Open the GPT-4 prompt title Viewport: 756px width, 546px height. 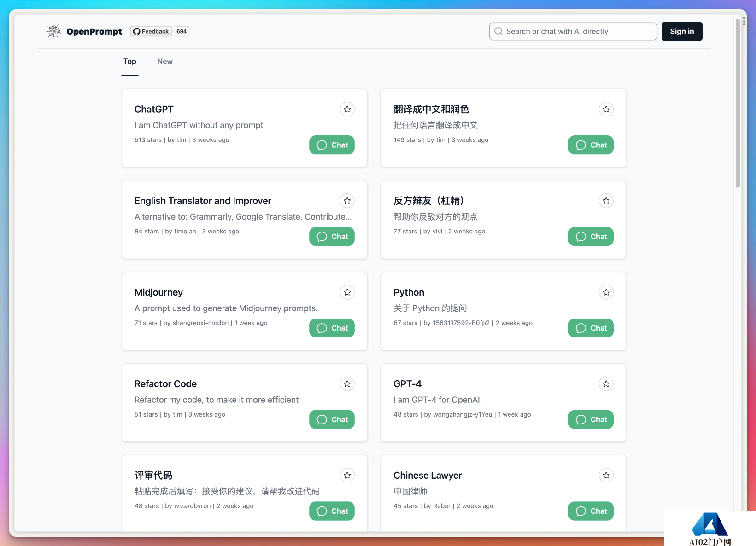pyautogui.click(x=407, y=384)
